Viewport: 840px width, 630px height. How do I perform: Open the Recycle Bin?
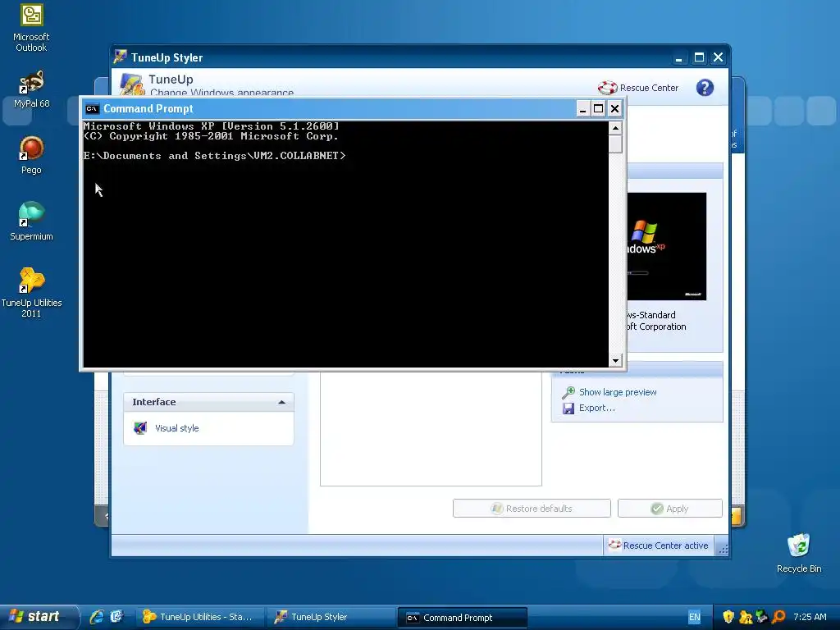pyautogui.click(x=799, y=553)
